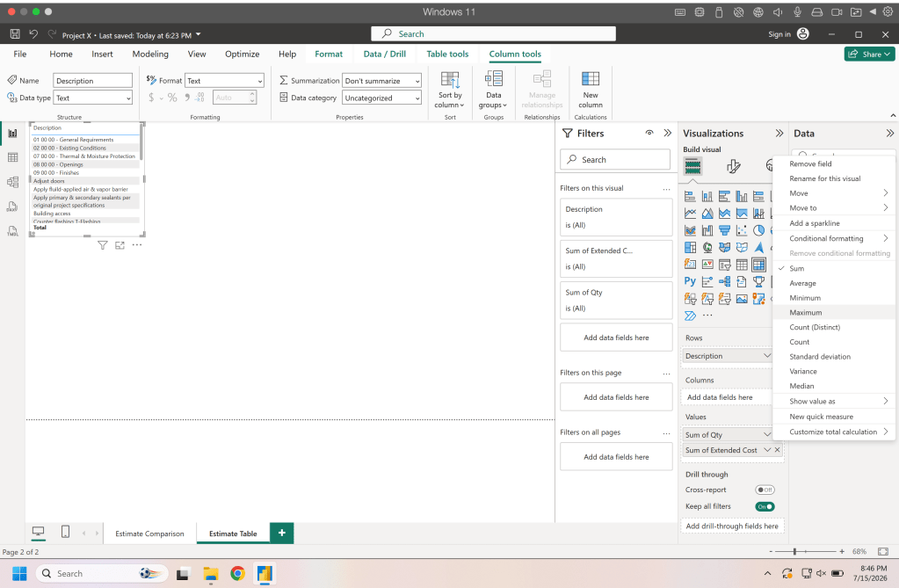Open the Table tools ribbon tab
The image size is (899, 588).
click(x=447, y=54)
